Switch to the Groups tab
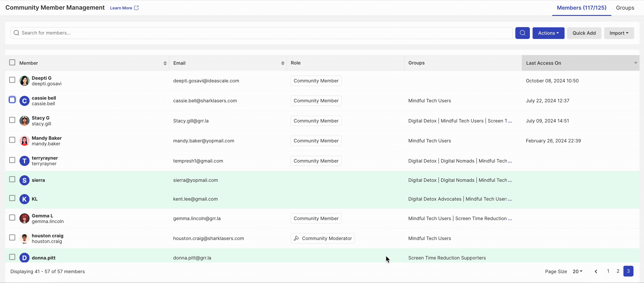The height and width of the screenshot is (283, 644). click(x=625, y=8)
